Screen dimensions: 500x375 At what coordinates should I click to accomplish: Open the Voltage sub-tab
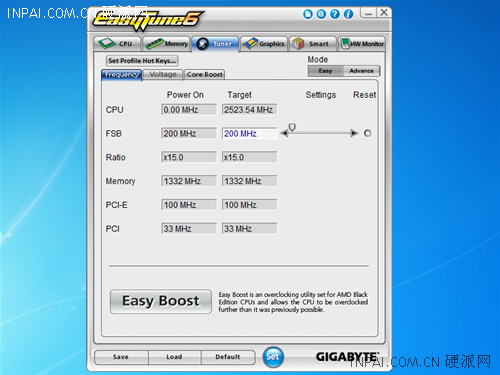[163, 74]
